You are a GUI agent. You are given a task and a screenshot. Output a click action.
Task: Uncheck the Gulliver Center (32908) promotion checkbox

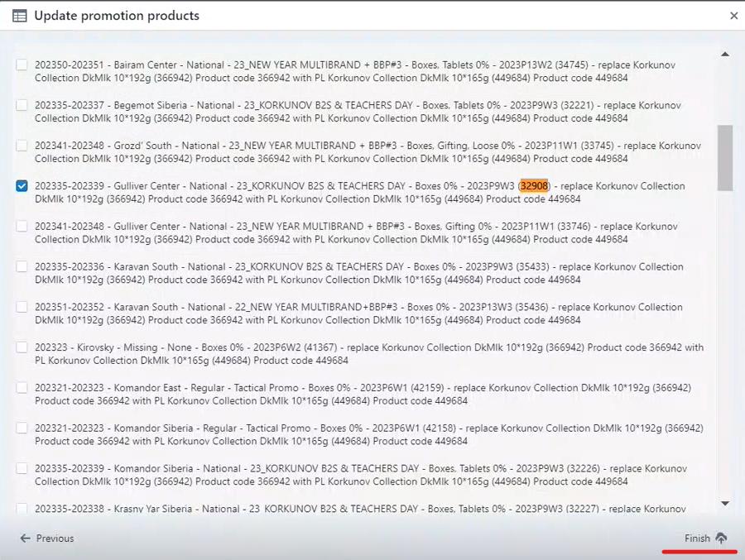coord(22,186)
